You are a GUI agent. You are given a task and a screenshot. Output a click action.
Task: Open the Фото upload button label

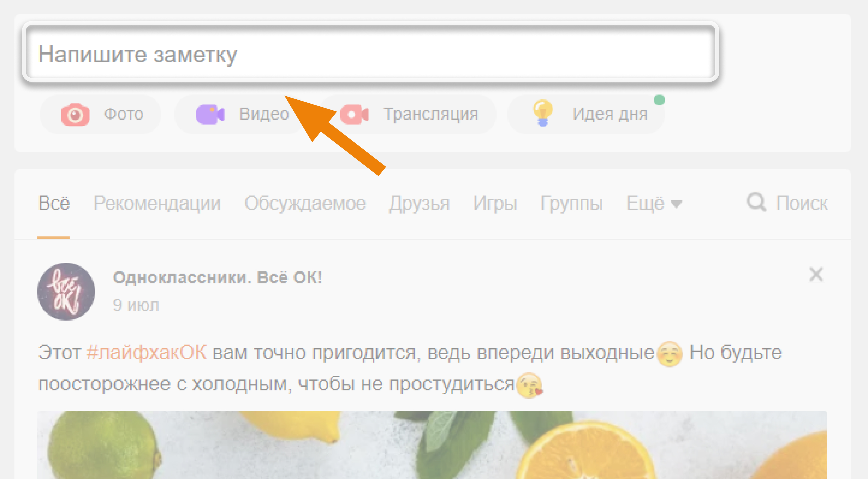tap(124, 114)
